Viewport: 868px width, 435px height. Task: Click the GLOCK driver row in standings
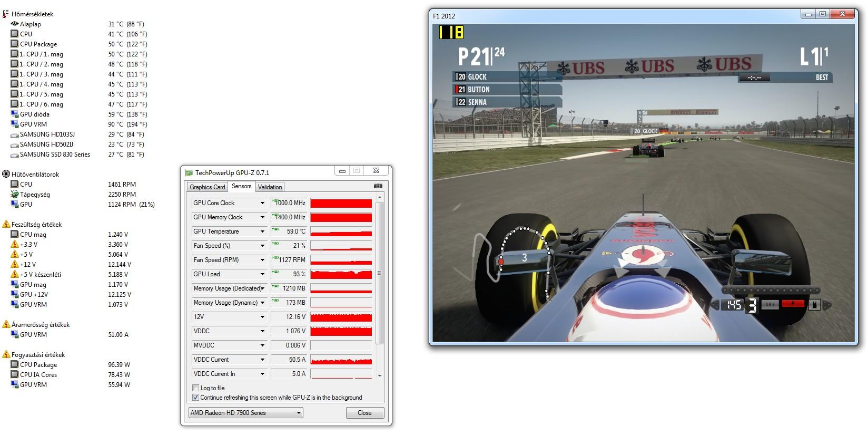pos(508,77)
